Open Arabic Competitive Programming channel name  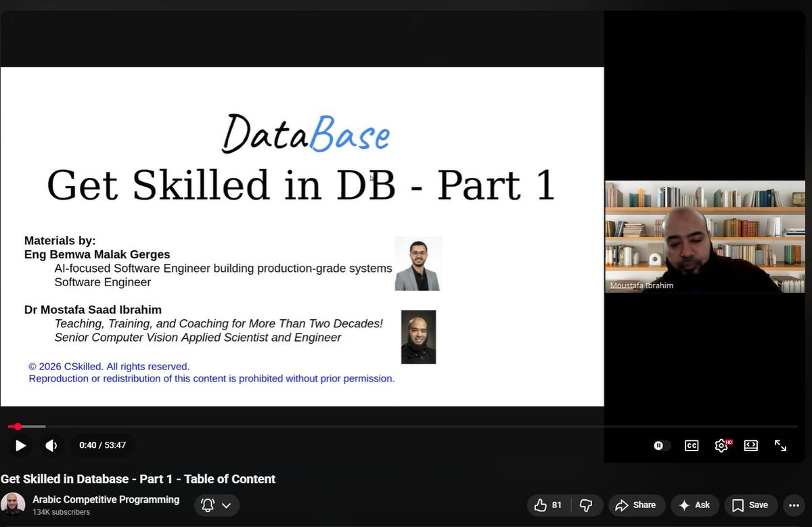106,499
